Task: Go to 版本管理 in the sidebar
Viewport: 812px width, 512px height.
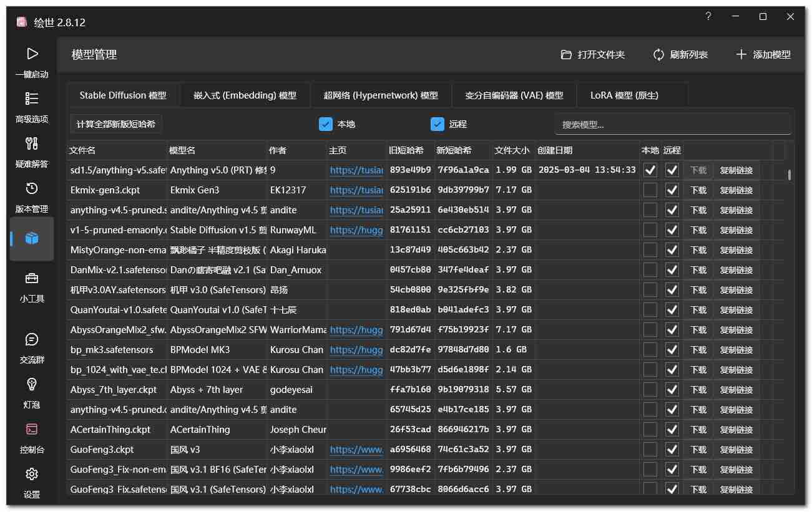Action: coord(32,190)
